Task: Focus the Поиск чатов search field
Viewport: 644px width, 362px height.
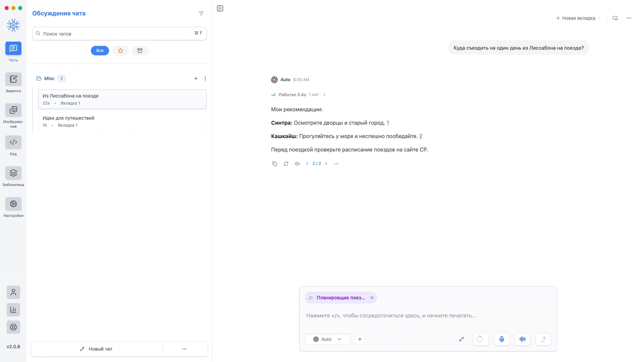Action: pyautogui.click(x=119, y=34)
